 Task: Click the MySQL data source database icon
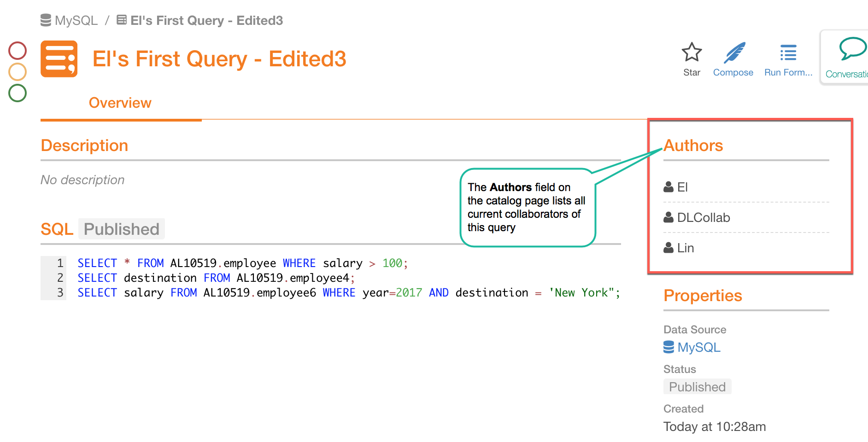pyautogui.click(x=669, y=347)
